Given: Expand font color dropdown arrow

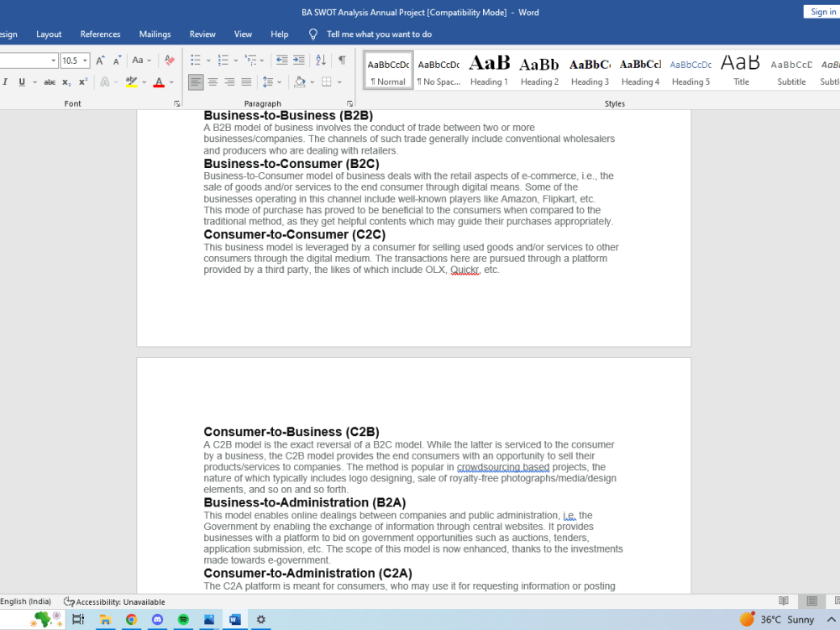Looking at the screenshot, I should [171, 82].
